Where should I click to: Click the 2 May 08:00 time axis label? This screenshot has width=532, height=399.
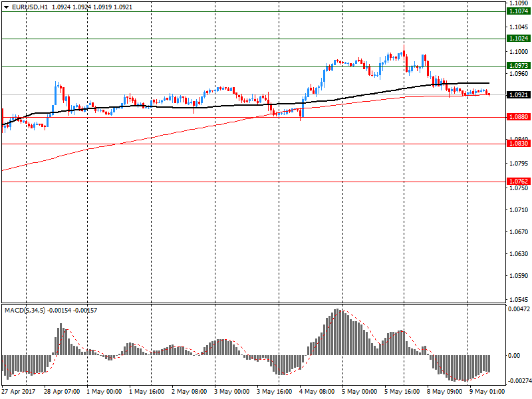click(189, 392)
